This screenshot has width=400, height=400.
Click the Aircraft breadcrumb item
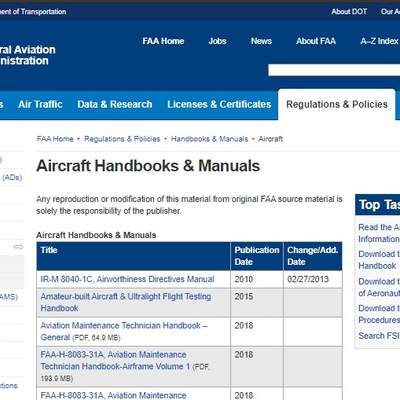coord(270,139)
